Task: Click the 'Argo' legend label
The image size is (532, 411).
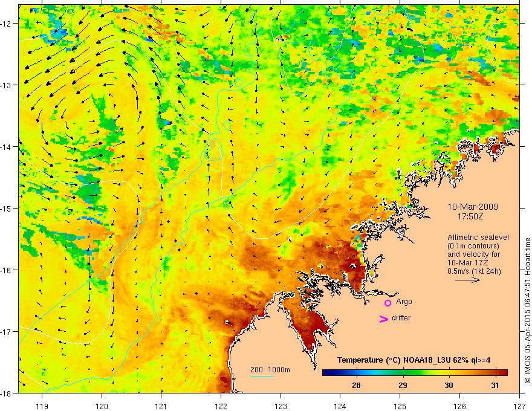Action: tap(404, 302)
